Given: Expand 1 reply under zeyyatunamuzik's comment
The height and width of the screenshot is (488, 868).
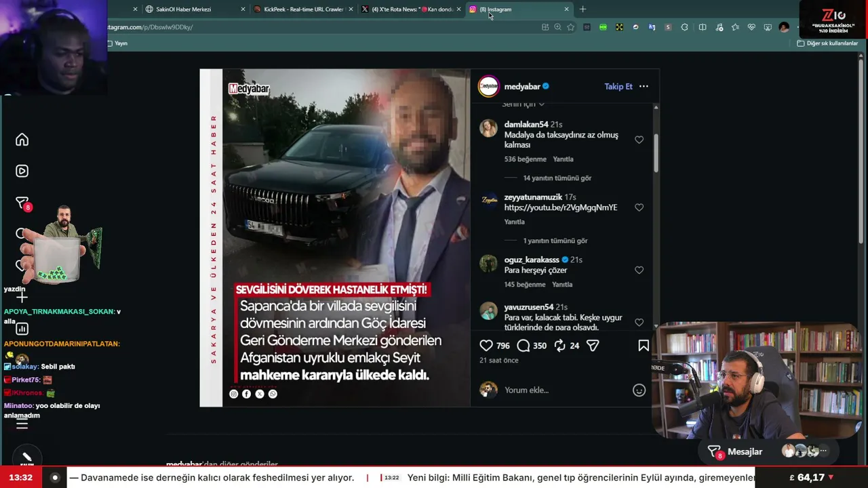Looking at the screenshot, I should click(x=555, y=241).
